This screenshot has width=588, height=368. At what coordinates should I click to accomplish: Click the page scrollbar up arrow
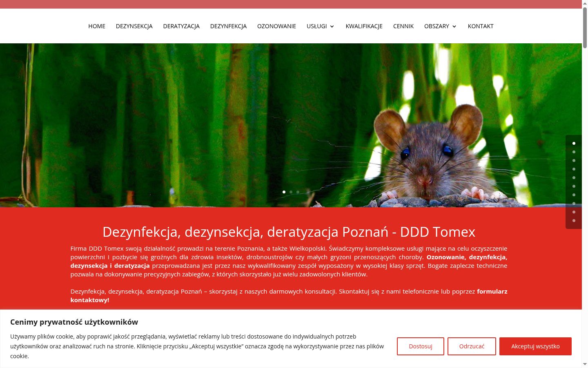585,3
